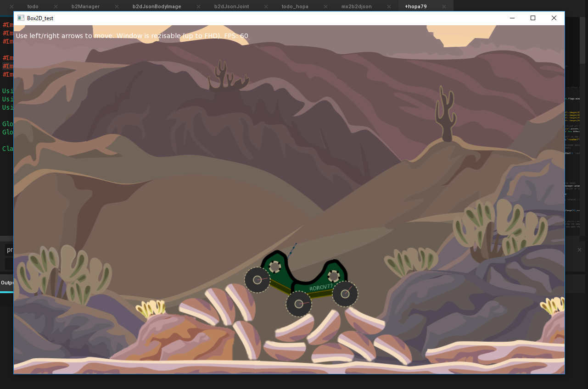Minimize the Box2D_test window
The image size is (588, 389).
point(512,18)
